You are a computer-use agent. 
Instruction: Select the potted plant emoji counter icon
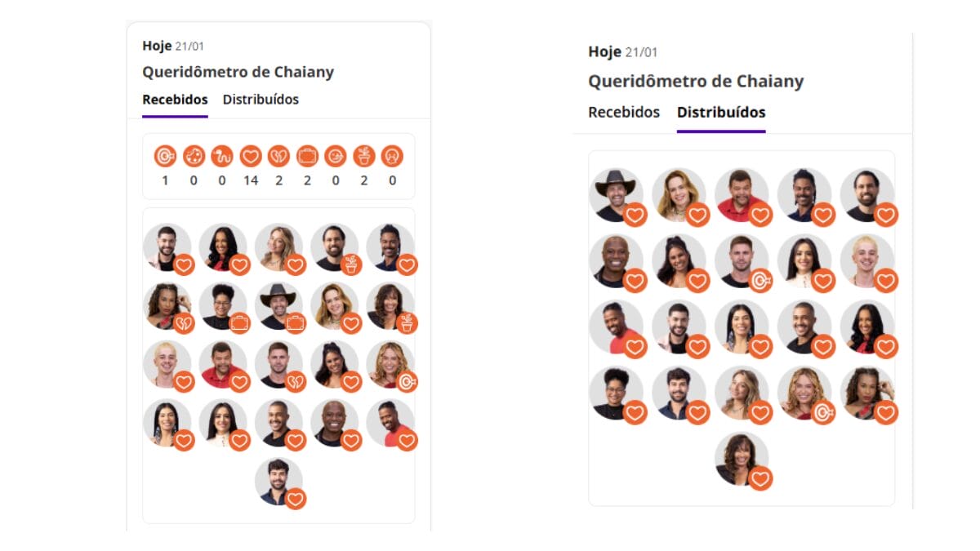(x=364, y=156)
